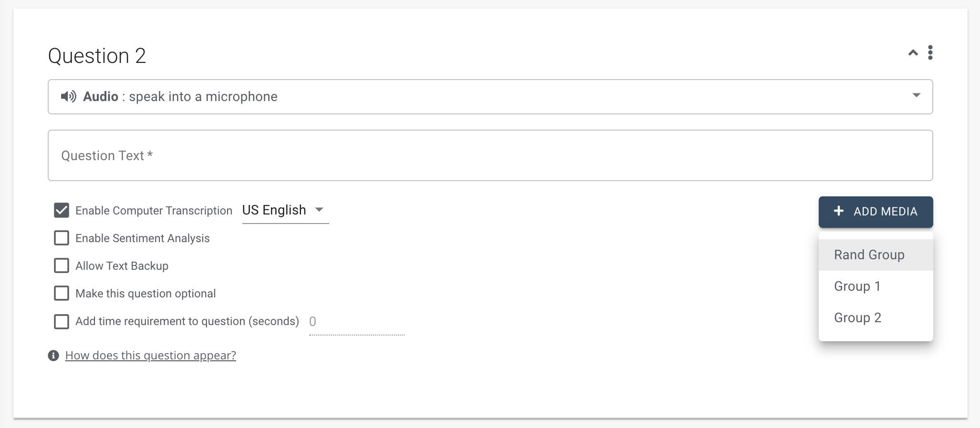Image resolution: width=980 pixels, height=428 pixels.
Task: Open the question type dropdown arrow
Action: click(x=916, y=95)
